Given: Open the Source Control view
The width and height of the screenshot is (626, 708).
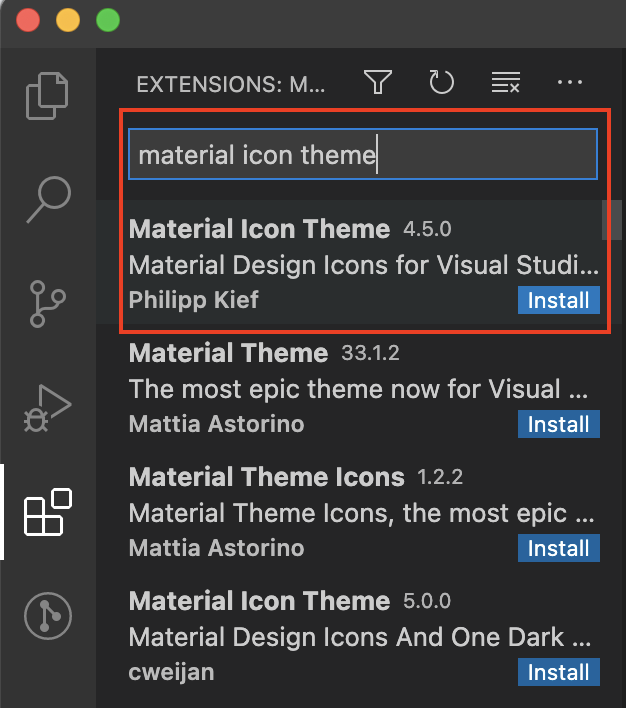Looking at the screenshot, I should (47, 303).
